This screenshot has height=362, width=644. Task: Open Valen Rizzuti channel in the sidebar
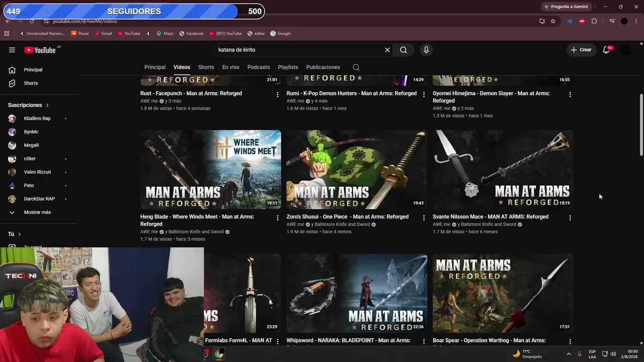pyautogui.click(x=38, y=172)
